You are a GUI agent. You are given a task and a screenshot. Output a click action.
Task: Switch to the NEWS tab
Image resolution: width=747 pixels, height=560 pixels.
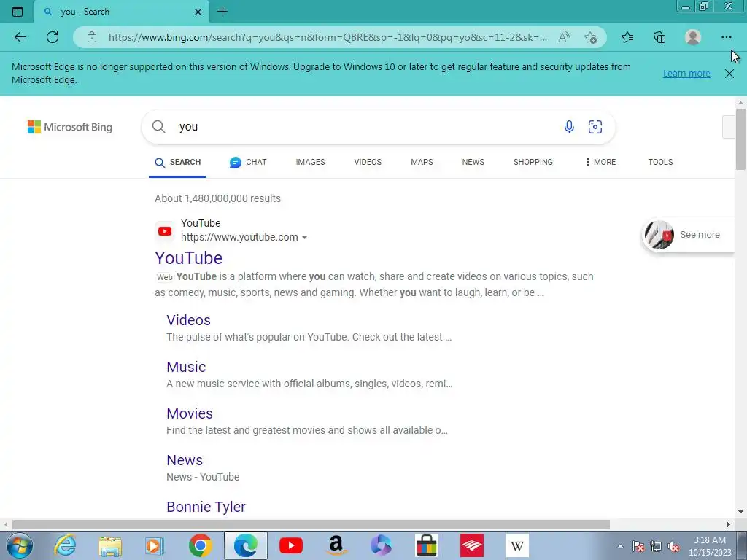[x=473, y=162]
